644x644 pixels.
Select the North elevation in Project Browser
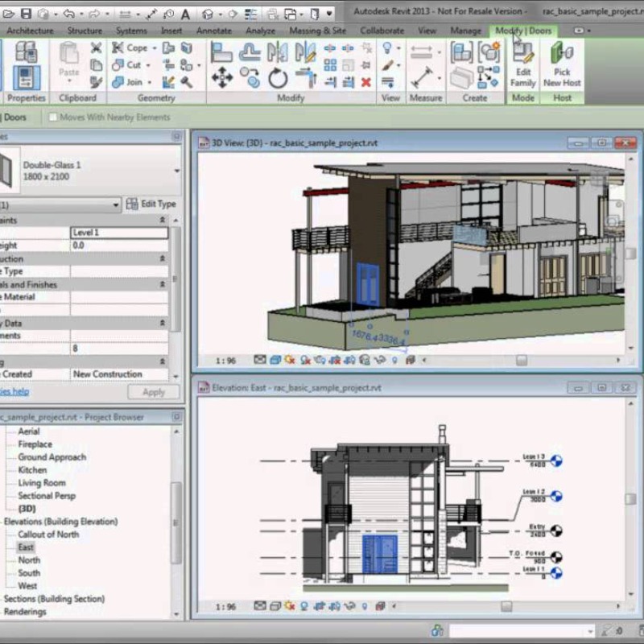click(29, 560)
